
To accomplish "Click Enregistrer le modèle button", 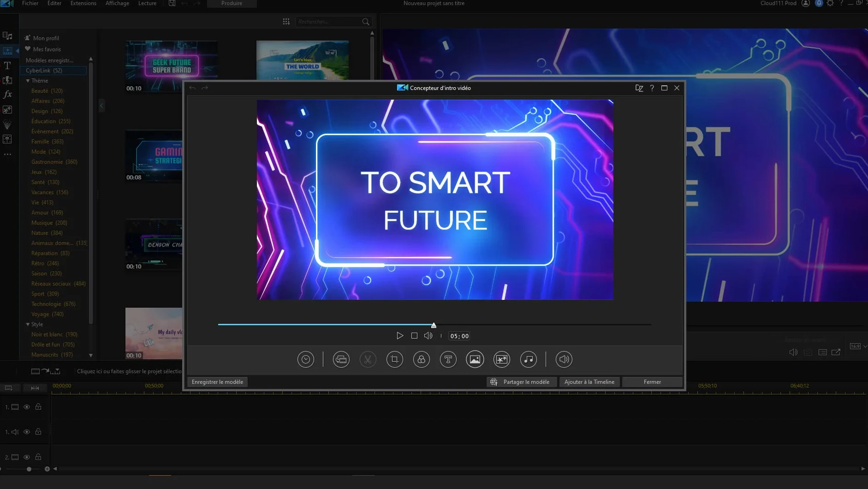I will [217, 382].
